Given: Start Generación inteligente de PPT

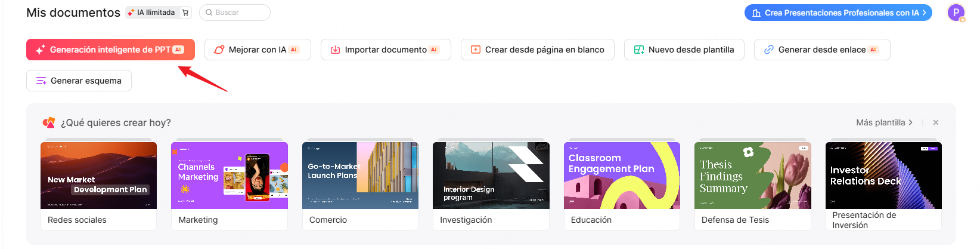Looking at the screenshot, I should tap(110, 50).
